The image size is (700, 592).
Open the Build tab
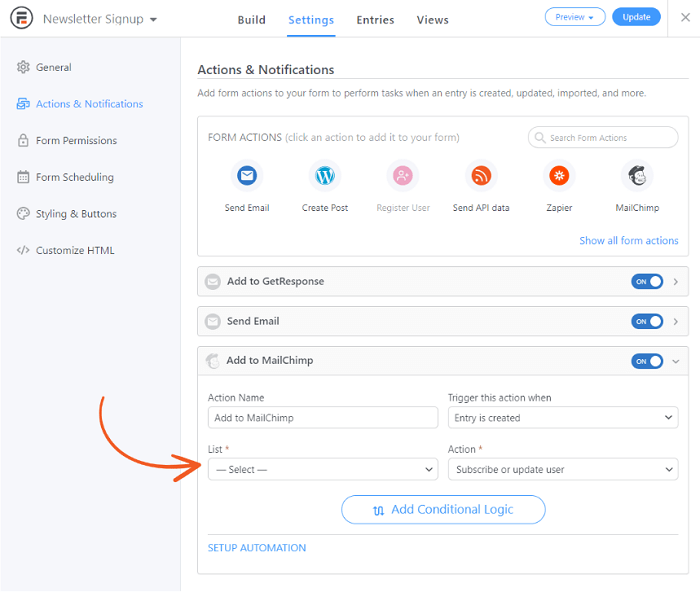pos(251,20)
